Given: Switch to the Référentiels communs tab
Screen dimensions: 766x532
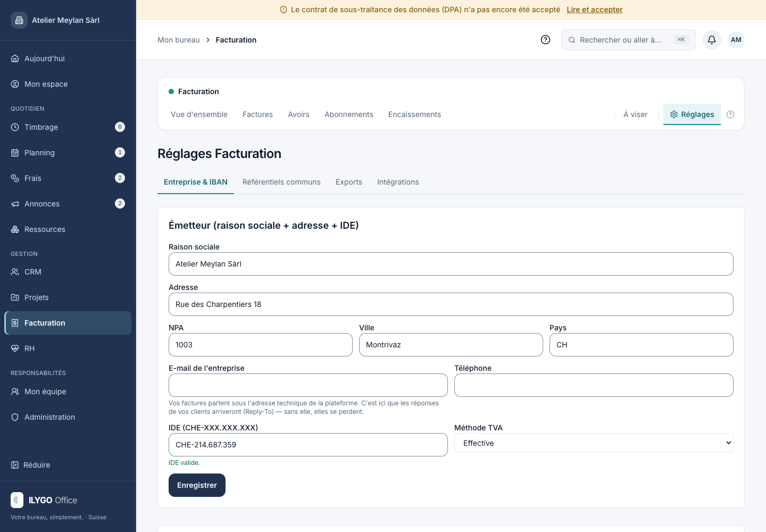Looking at the screenshot, I should click(x=281, y=182).
